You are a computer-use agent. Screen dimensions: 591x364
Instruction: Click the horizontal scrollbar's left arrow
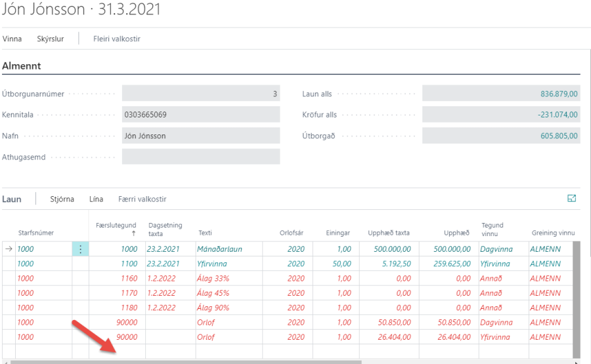pyautogui.click(x=5, y=361)
